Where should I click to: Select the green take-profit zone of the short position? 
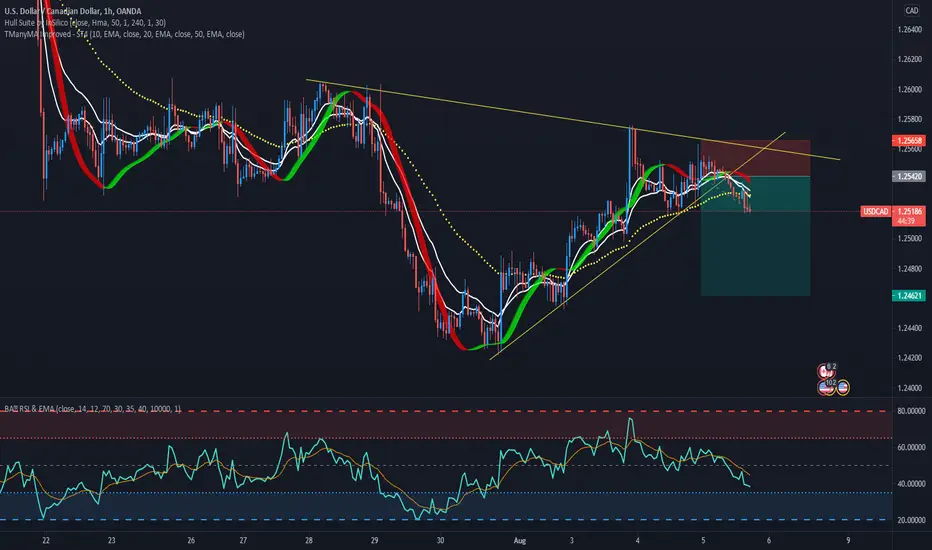point(755,236)
